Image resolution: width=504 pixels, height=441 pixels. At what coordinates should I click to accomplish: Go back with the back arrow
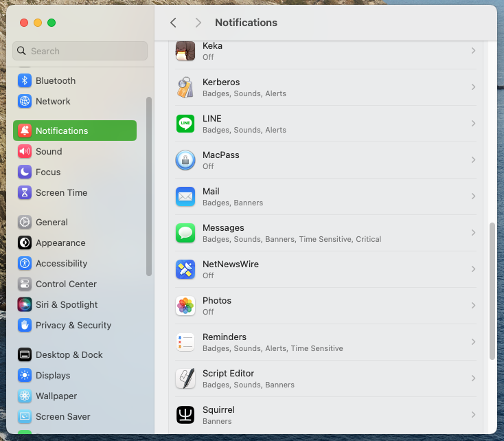click(173, 23)
